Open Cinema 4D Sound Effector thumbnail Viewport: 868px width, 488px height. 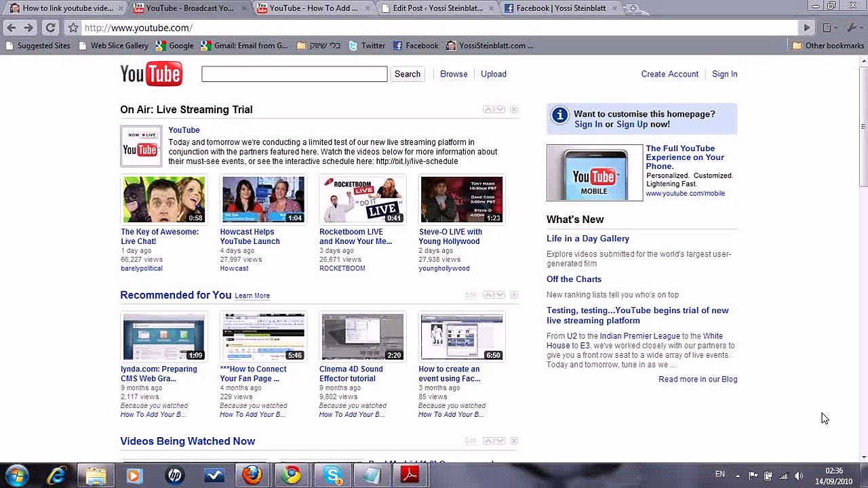362,336
